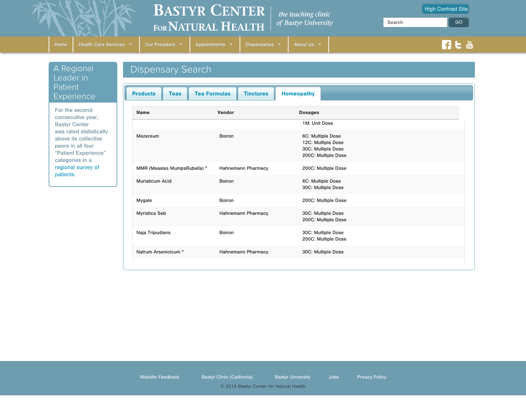This screenshot has width=526, height=420.
Task: Click Mygale's 200C: Multiple Dose dosage
Action: [x=324, y=201]
